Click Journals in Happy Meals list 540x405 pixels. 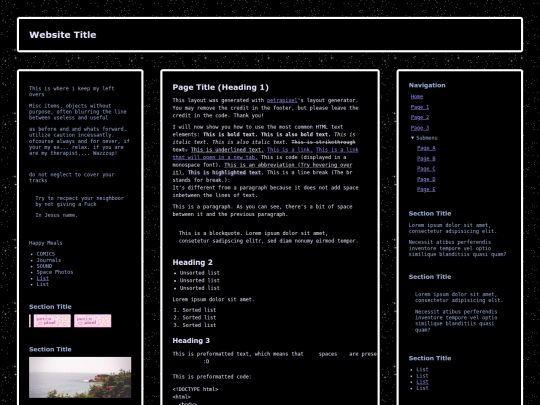tap(49, 260)
